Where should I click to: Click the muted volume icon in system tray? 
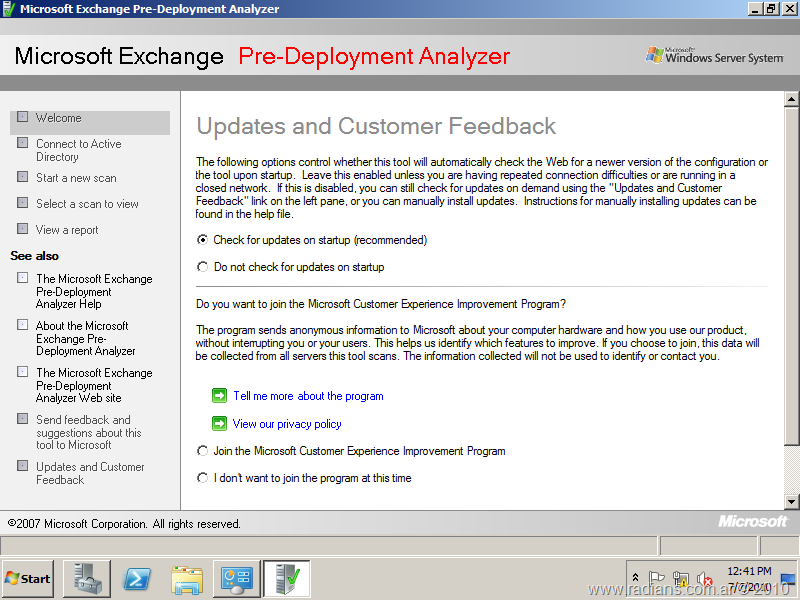click(703, 579)
